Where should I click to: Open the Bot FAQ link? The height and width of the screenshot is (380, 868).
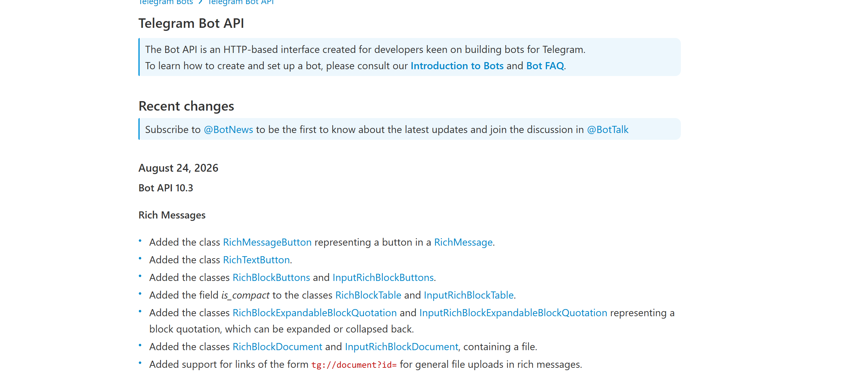pyautogui.click(x=545, y=66)
